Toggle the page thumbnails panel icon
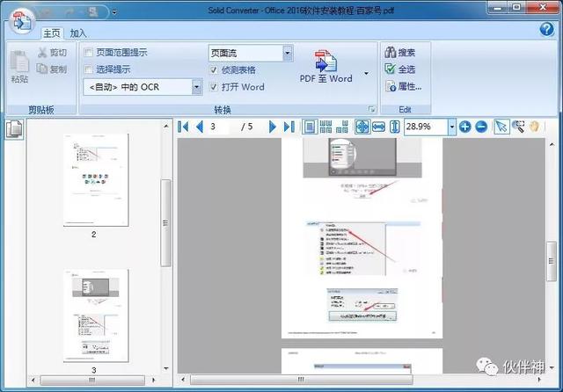The width and height of the screenshot is (563, 392). [14, 128]
